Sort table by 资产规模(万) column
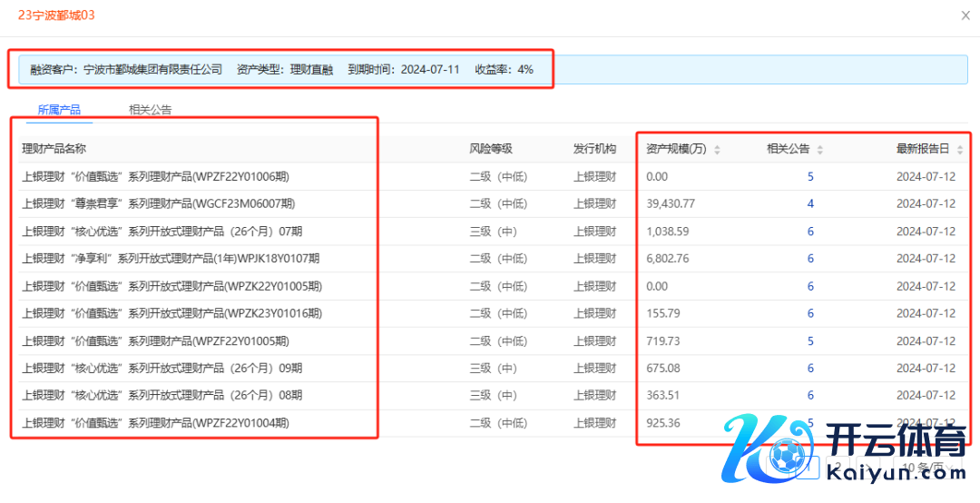This screenshot has width=980, height=503. [x=717, y=150]
